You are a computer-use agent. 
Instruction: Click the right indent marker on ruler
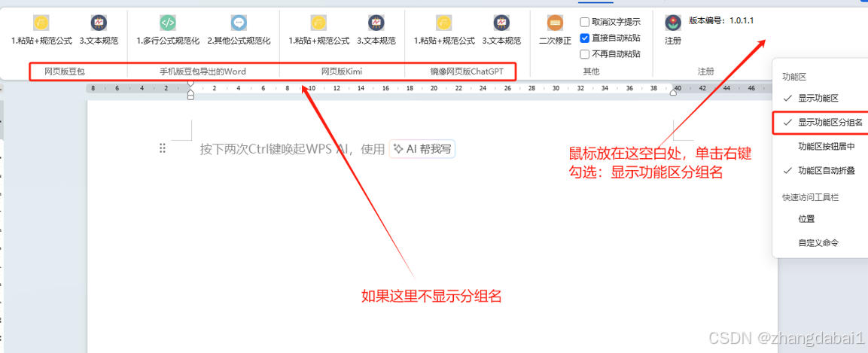point(673,93)
